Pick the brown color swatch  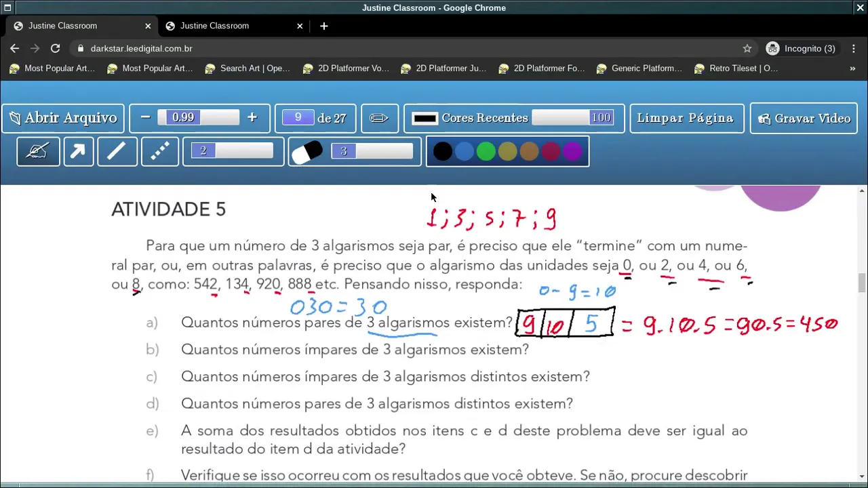pyautogui.click(x=529, y=152)
